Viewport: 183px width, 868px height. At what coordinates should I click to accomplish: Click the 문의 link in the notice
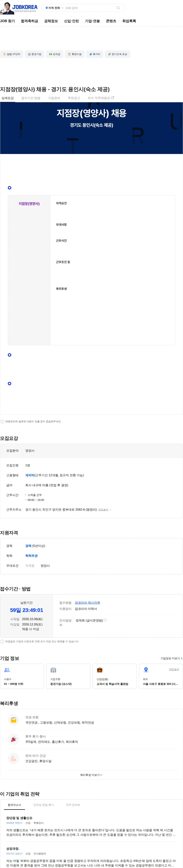pyautogui.click(x=48, y=422)
